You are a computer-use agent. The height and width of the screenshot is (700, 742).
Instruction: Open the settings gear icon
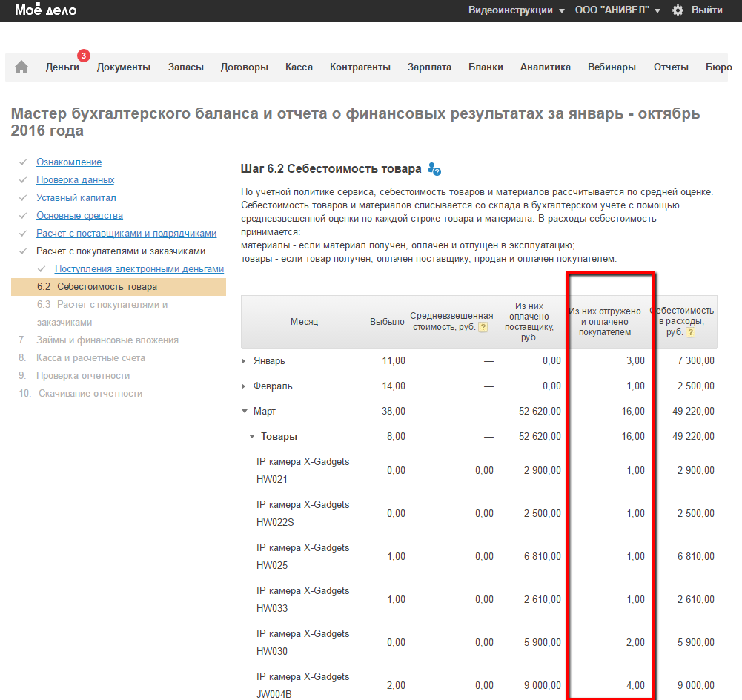678,10
